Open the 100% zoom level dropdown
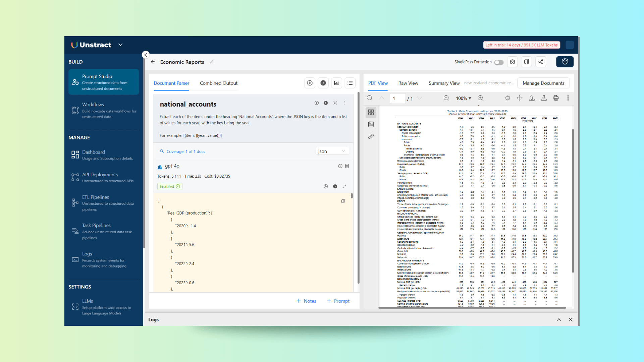 coord(463,98)
